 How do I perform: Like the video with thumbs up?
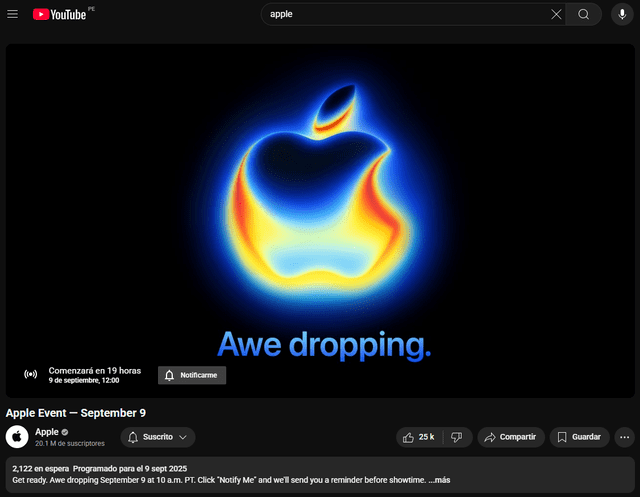click(x=420, y=437)
